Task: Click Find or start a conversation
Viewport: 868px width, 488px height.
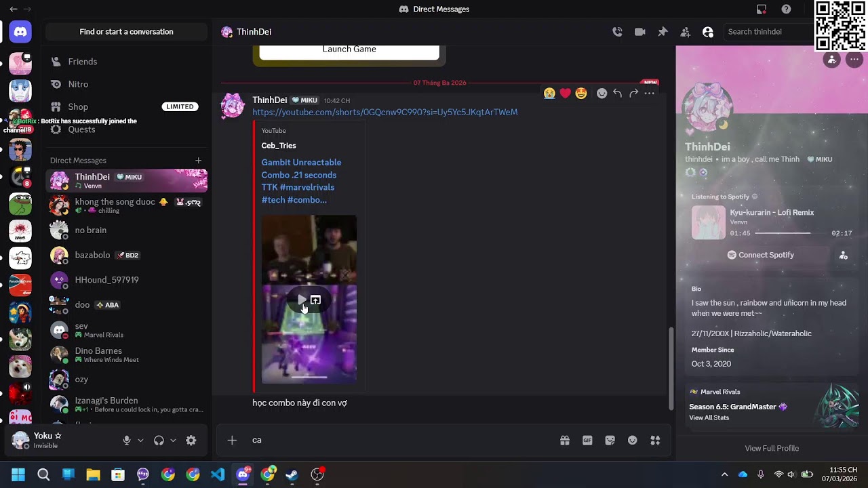Action: pos(126,32)
